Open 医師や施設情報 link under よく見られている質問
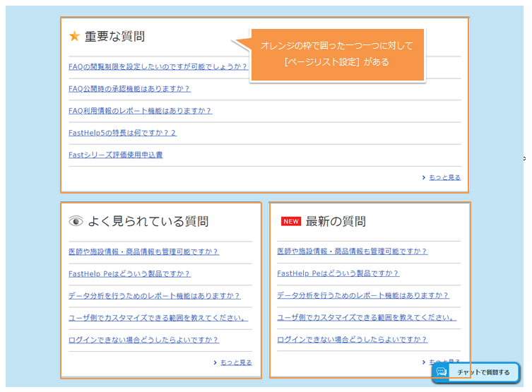The image size is (532, 392). [x=143, y=251]
